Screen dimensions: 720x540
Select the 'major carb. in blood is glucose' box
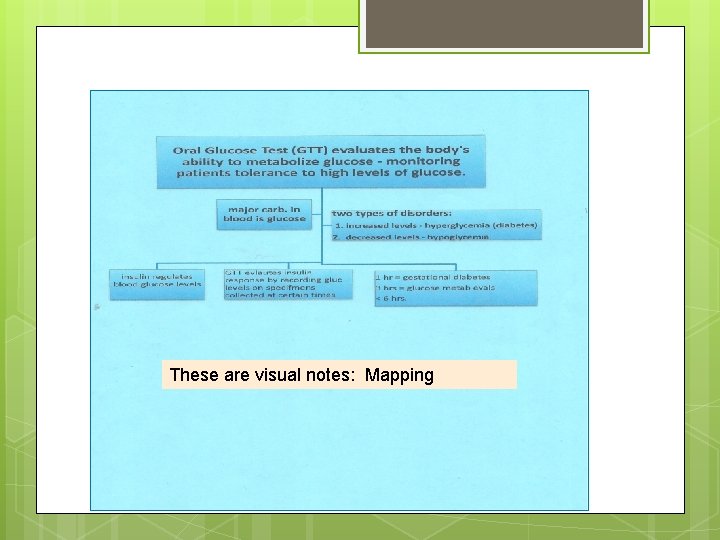264,214
